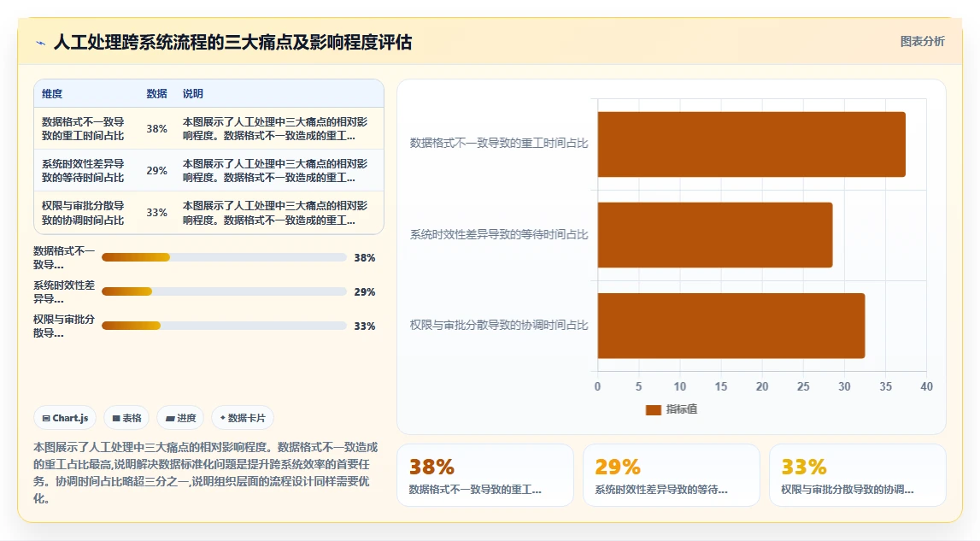Toggle the 指标值 legend color box

653,409
